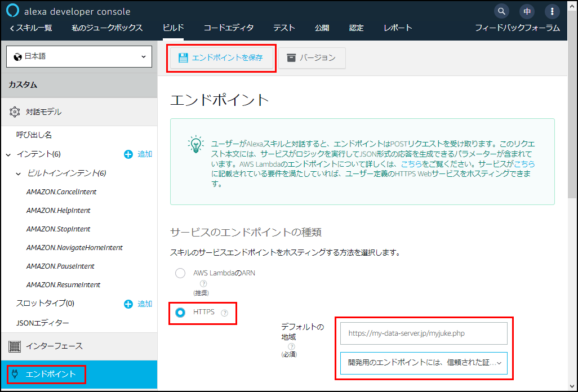The image size is (578, 392).
Task: Select AMAZON.NavigateHomeIntent
Action: (x=74, y=248)
